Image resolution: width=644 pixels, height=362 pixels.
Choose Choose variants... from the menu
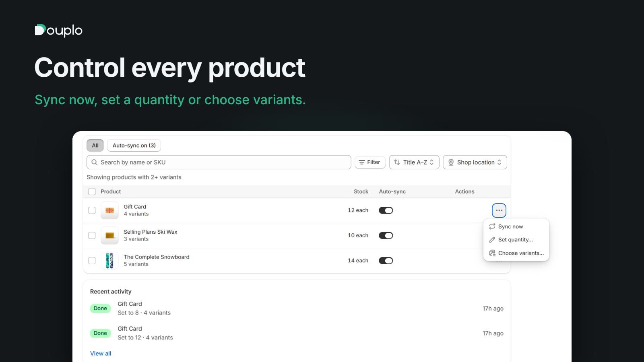pos(516,253)
